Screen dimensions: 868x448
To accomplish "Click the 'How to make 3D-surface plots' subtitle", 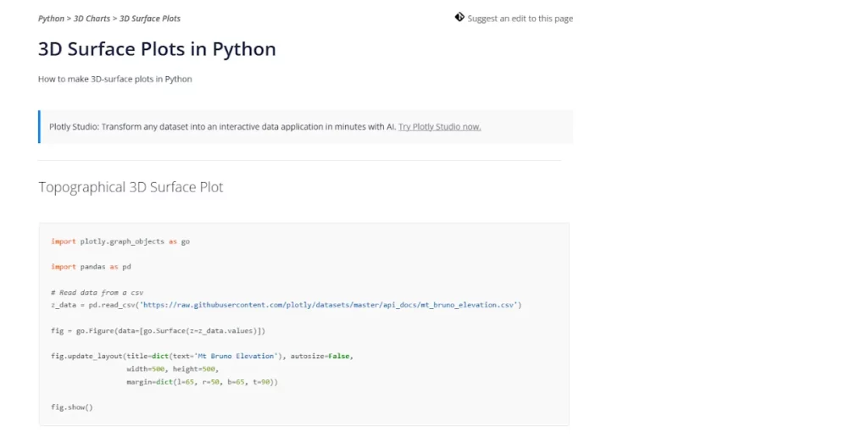I will click(x=115, y=80).
